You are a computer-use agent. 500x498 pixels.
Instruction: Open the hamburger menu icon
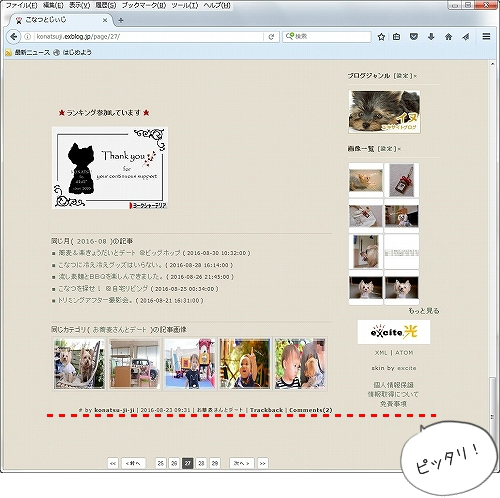click(486, 36)
